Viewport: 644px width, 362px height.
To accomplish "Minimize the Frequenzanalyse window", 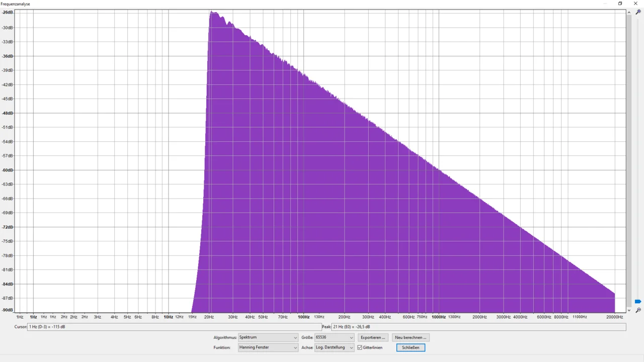I will tap(604, 4).
